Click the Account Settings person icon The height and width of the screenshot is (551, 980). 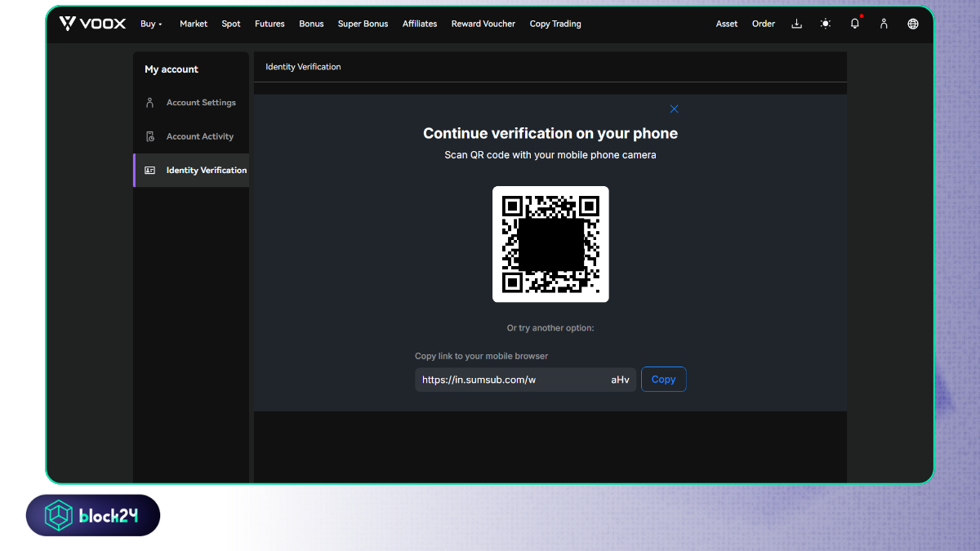tap(149, 103)
